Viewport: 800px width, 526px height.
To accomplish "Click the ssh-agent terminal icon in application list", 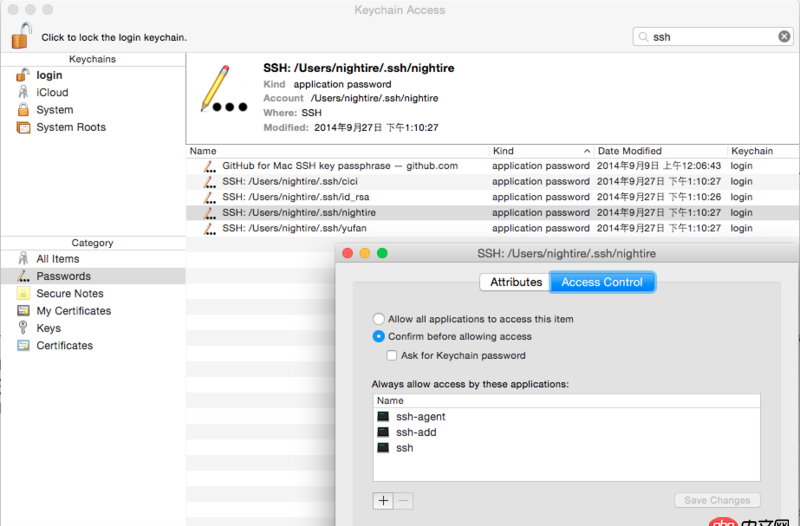I will coord(383,417).
